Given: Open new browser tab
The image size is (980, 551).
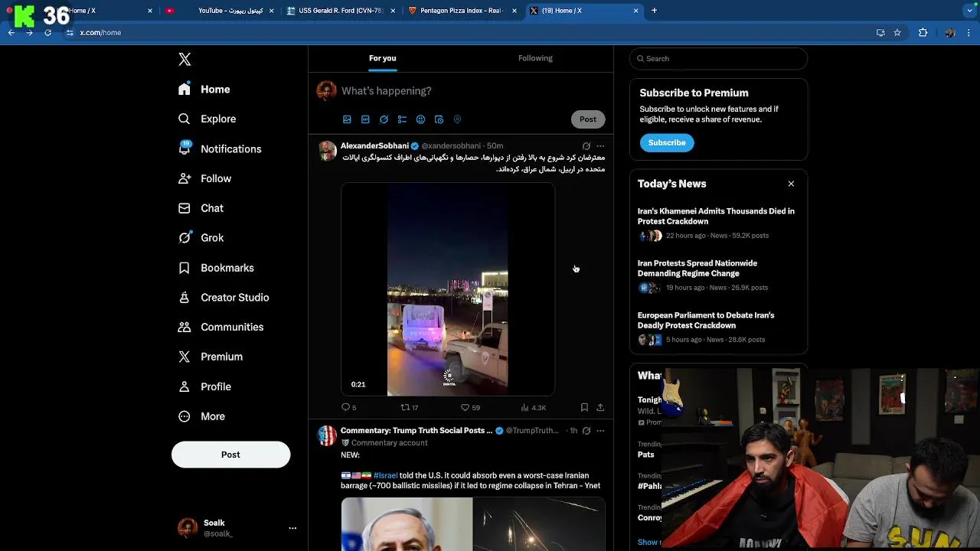Looking at the screenshot, I should 654,11.
